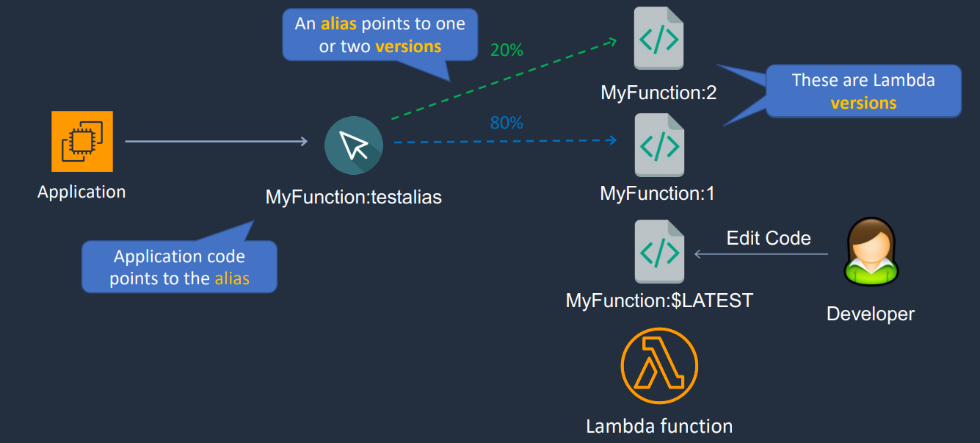Select the MyFunction:testalias cursor icon
This screenshot has width=980, height=443.
pyautogui.click(x=354, y=145)
